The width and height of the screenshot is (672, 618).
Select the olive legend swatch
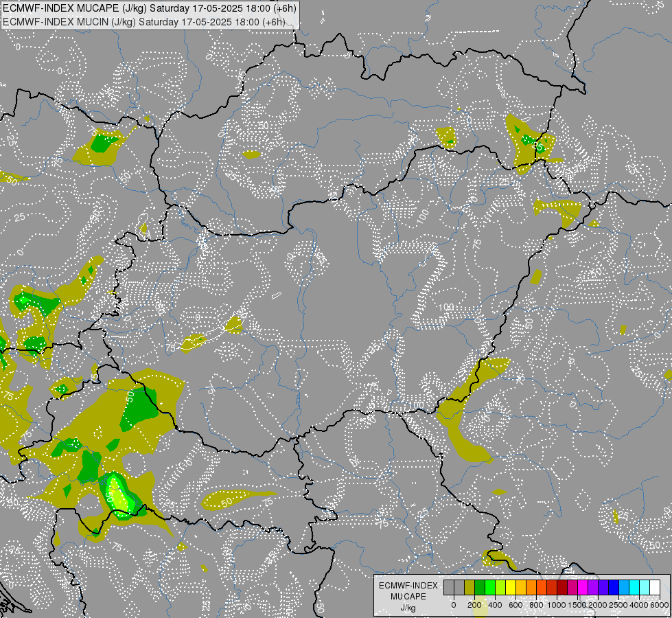tap(470, 587)
